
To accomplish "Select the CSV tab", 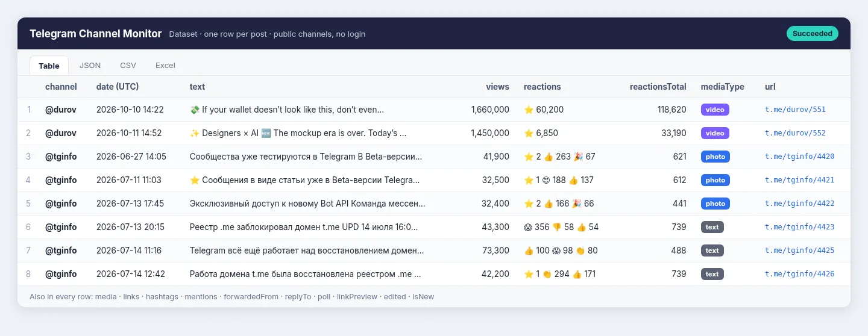I will 128,66.
